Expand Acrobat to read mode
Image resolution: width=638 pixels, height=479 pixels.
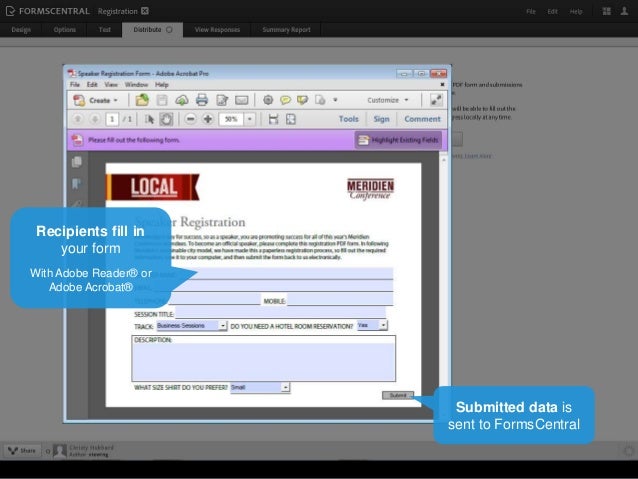tap(436, 100)
